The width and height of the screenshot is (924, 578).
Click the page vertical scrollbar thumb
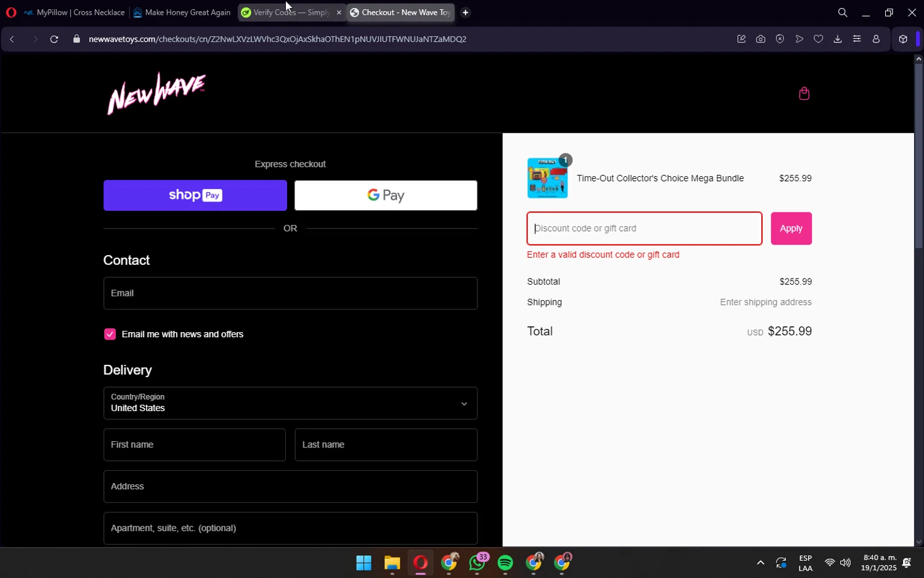tap(918, 157)
